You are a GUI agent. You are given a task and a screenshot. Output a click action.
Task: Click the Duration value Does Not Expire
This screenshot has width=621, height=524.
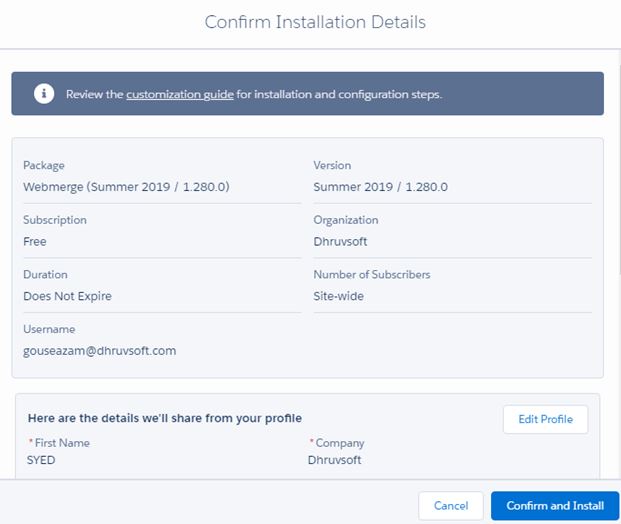click(x=67, y=296)
